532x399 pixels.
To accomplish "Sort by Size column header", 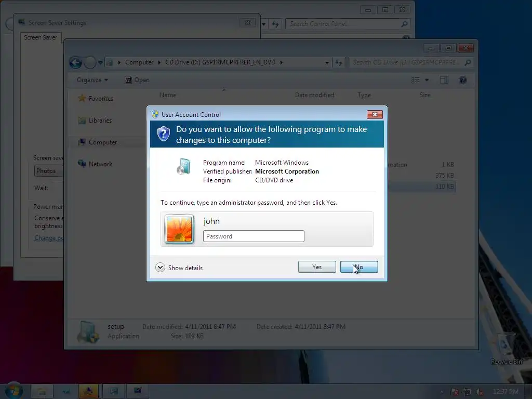I will point(425,95).
